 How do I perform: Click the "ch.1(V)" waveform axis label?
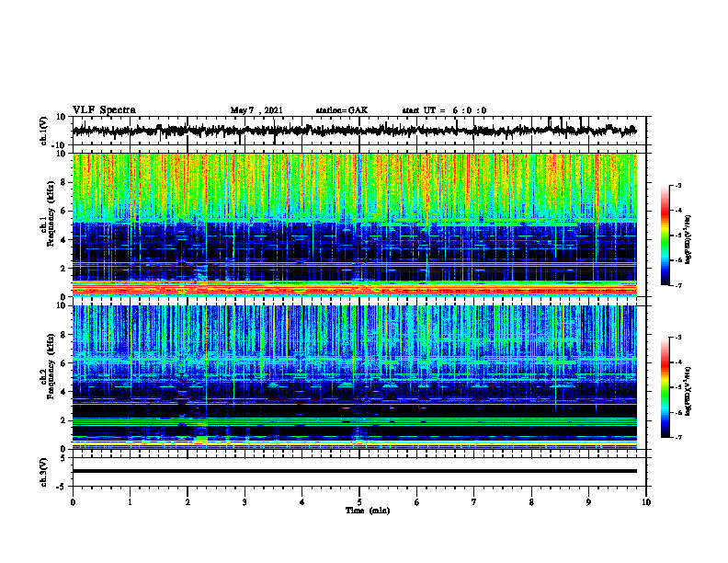pyautogui.click(x=44, y=131)
